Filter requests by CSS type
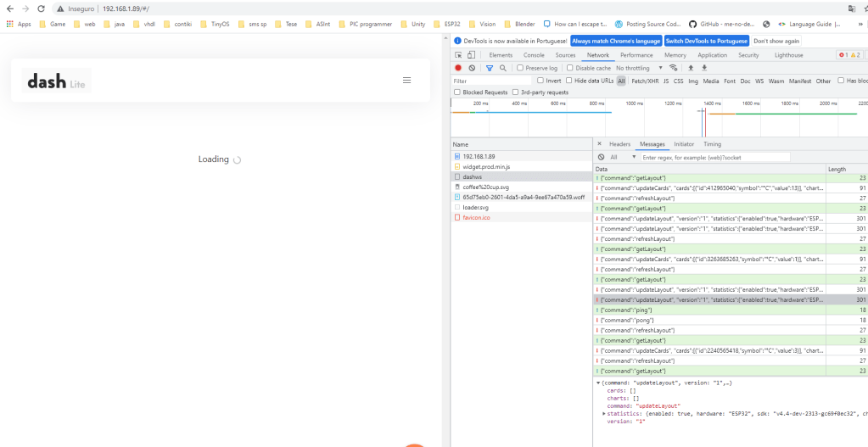 tap(678, 81)
